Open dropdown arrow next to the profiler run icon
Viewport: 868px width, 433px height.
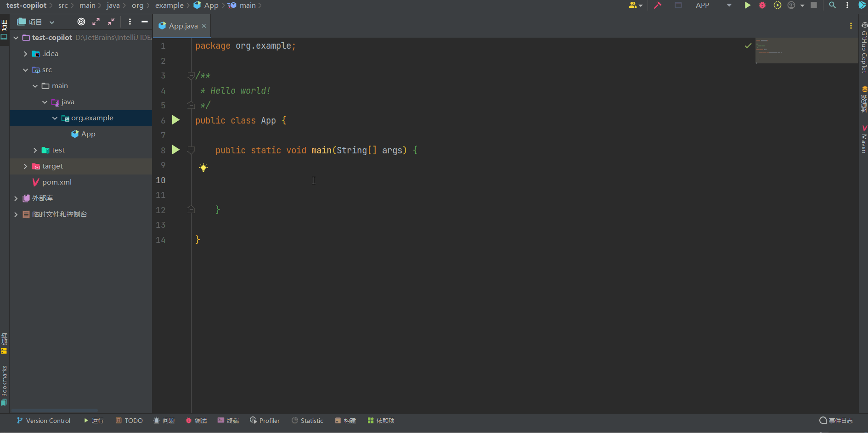(802, 6)
